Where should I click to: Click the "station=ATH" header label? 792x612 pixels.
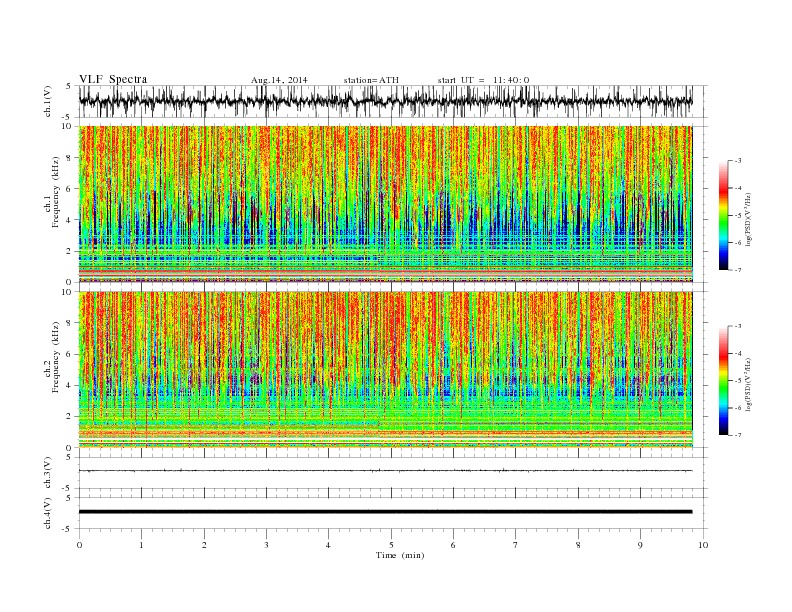coord(371,80)
